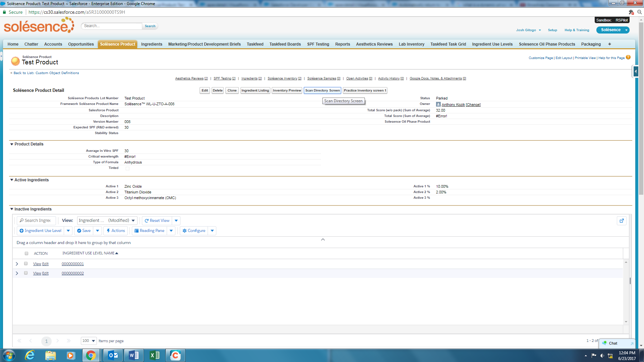Open grid in new window icon

tap(622, 221)
